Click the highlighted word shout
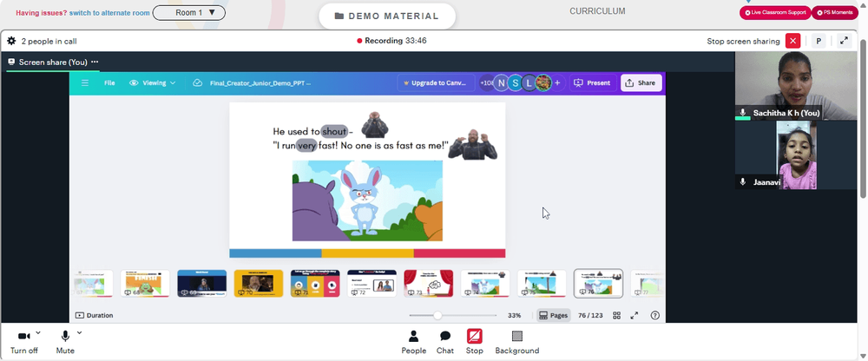 [334, 132]
